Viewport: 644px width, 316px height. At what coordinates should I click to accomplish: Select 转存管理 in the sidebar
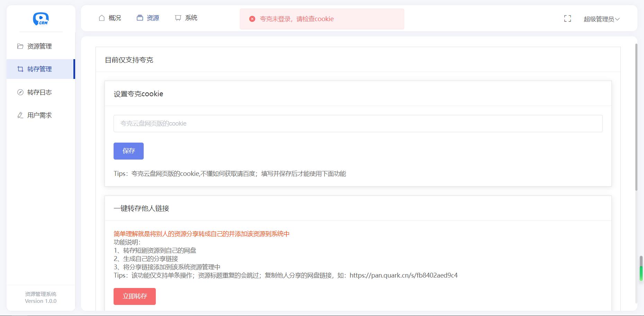[41, 69]
